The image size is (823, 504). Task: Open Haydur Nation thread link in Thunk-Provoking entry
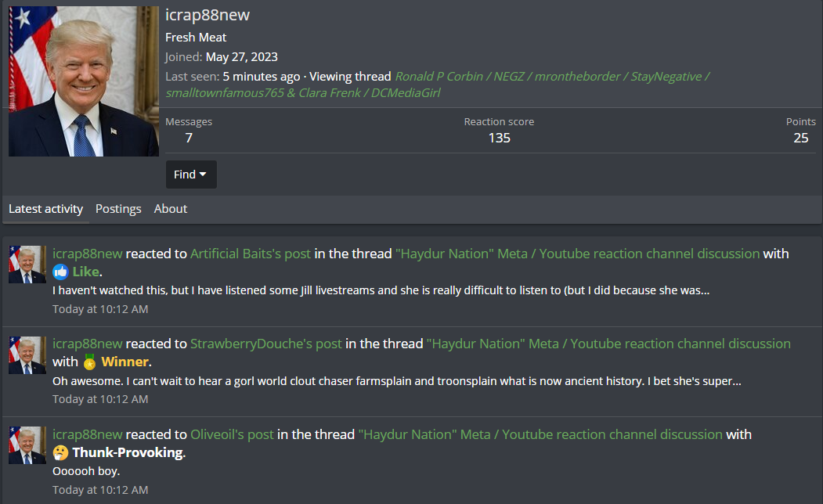coord(540,435)
